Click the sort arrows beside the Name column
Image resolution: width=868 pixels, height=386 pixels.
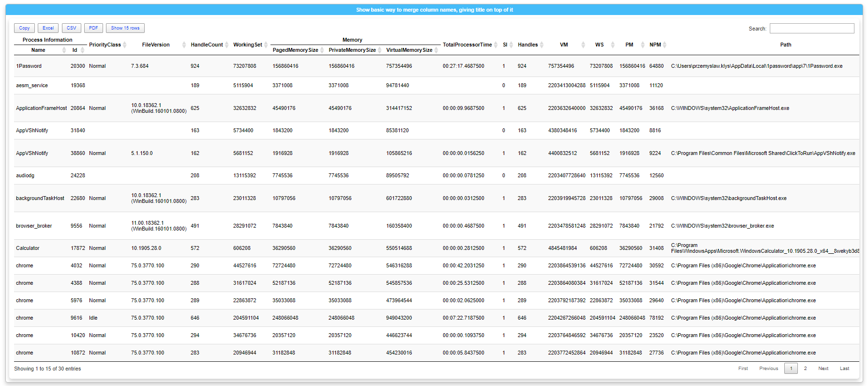click(64, 50)
